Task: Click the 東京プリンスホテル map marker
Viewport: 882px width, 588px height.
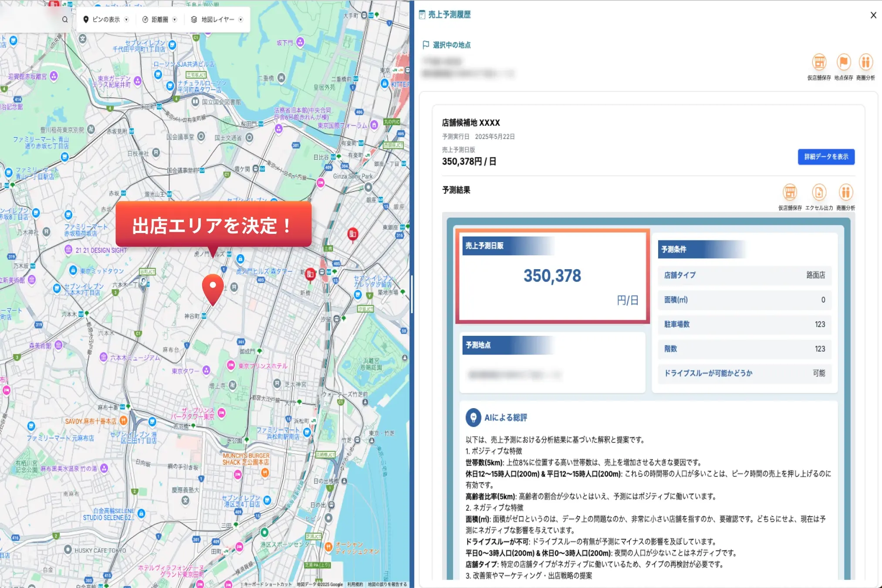Action: point(231,365)
